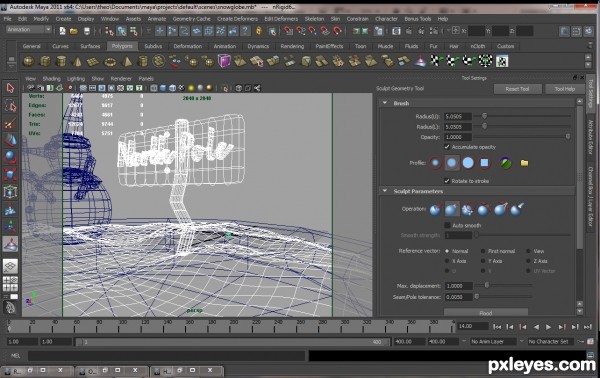The image size is (600, 378).
Task: Create a polygon torus from shelf
Action: (x=110, y=61)
